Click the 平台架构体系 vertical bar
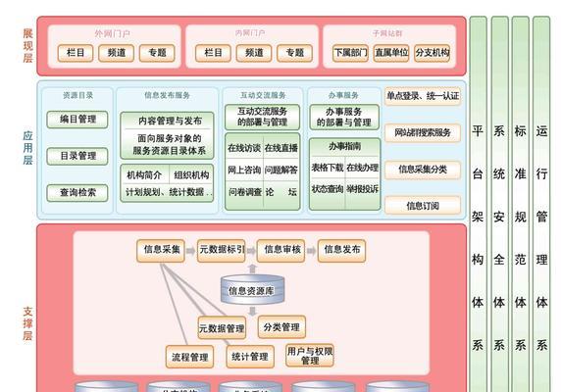 coord(478,204)
